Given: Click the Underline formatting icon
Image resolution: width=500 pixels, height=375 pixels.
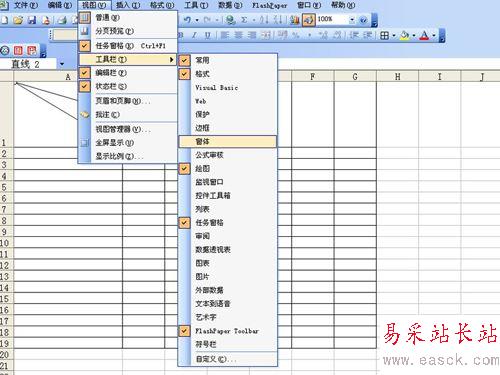Looking at the screenshot, I should [x=208, y=35].
